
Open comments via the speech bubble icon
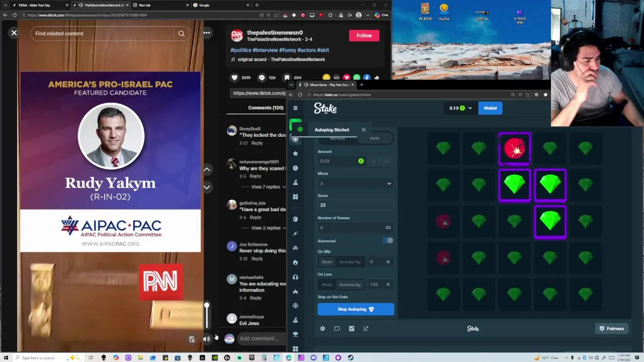[x=262, y=77]
